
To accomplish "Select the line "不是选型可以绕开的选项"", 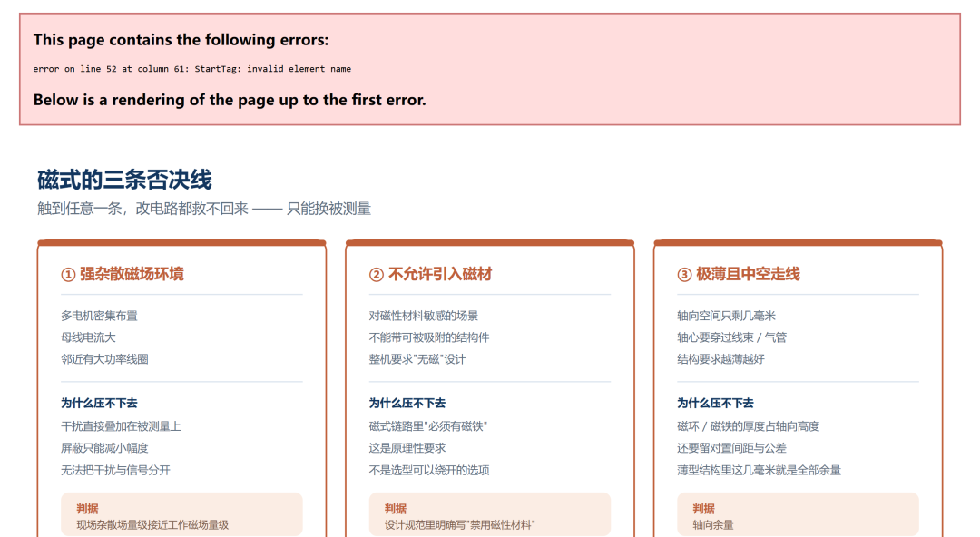I will (428, 470).
